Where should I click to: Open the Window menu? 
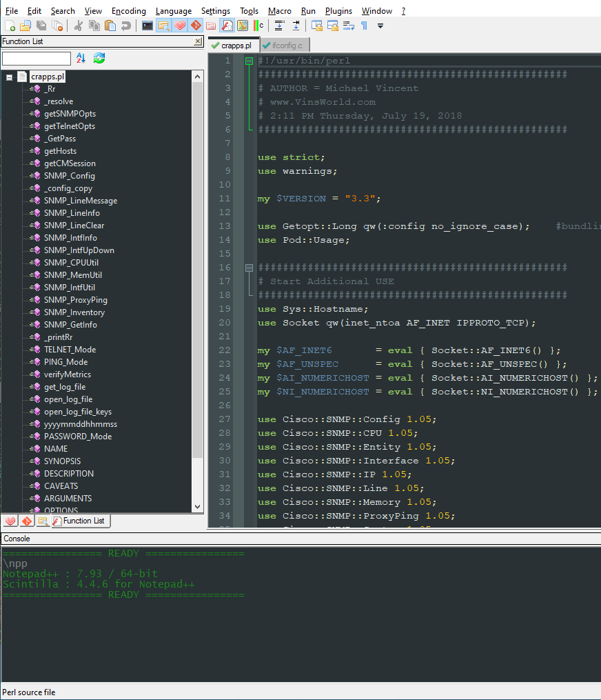point(376,11)
